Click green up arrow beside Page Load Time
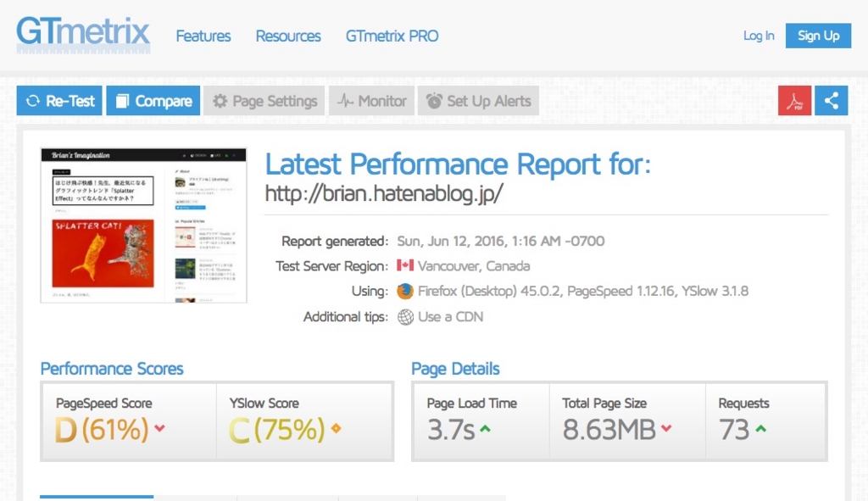 pyautogui.click(x=485, y=428)
